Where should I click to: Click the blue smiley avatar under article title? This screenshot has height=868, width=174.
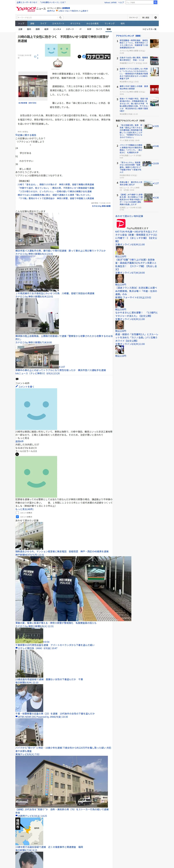(51, 50)
